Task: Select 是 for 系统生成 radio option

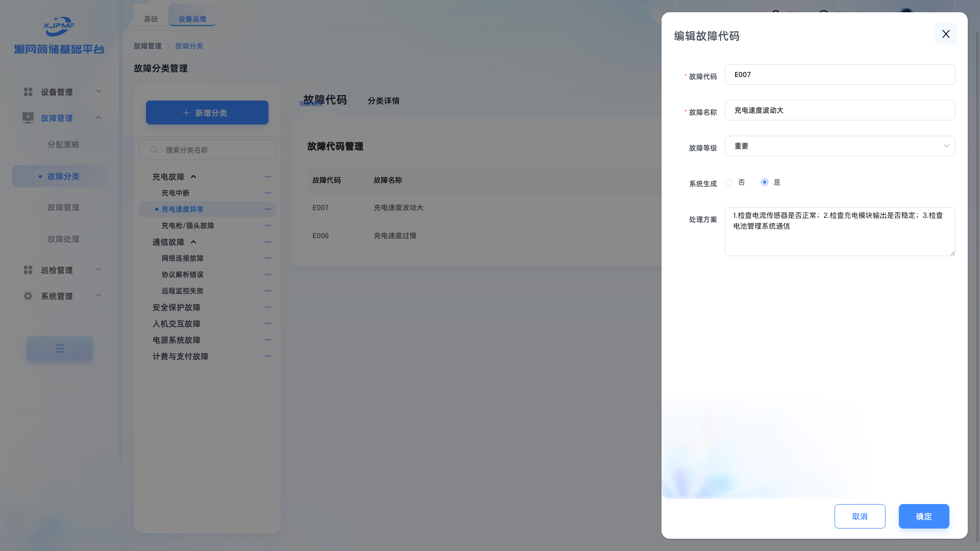Action: 765,182
